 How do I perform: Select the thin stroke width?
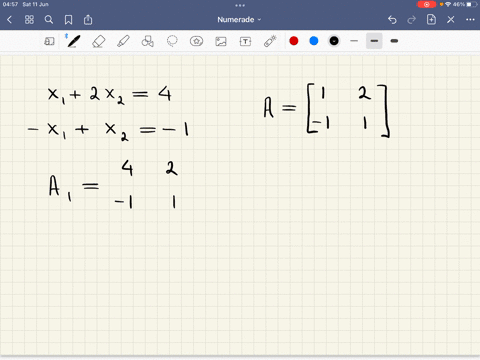coord(354,41)
